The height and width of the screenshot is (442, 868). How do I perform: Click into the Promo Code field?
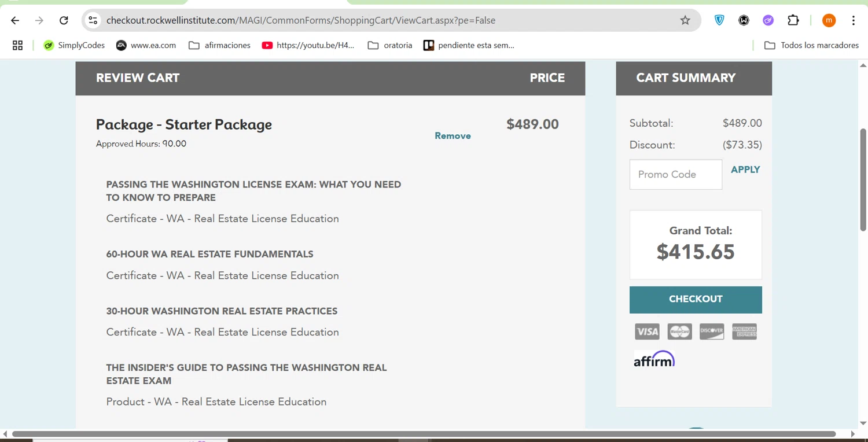[676, 174]
